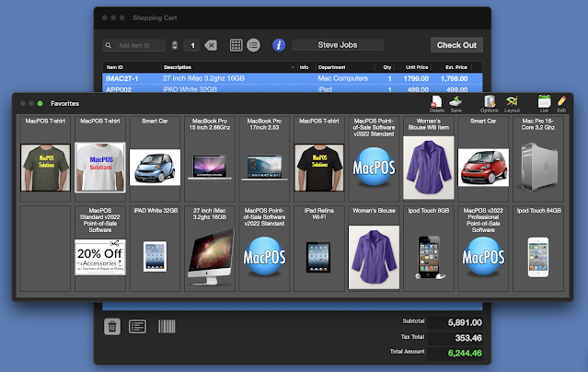Add the white MacPOS T-shirt favorite
The image size is (588, 372).
(100, 159)
